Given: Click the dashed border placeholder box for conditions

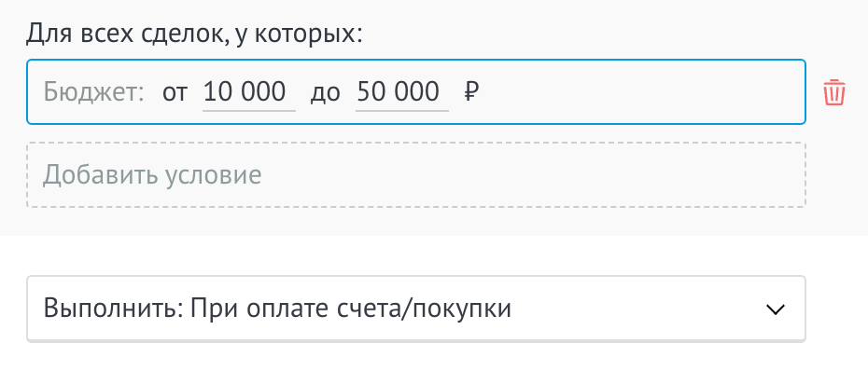Looking at the screenshot, I should (415, 174).
